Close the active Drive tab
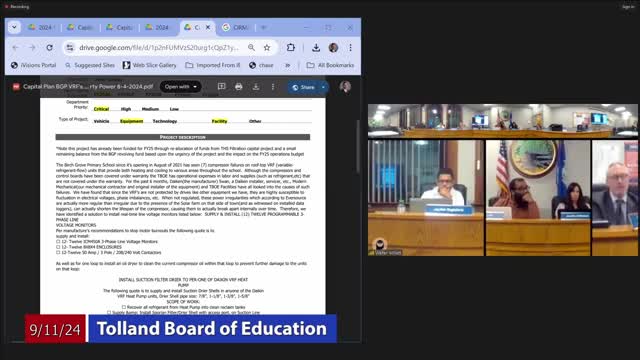Image resolution: width=640 pixels, height=360 pixels. [x=208, y=27]
